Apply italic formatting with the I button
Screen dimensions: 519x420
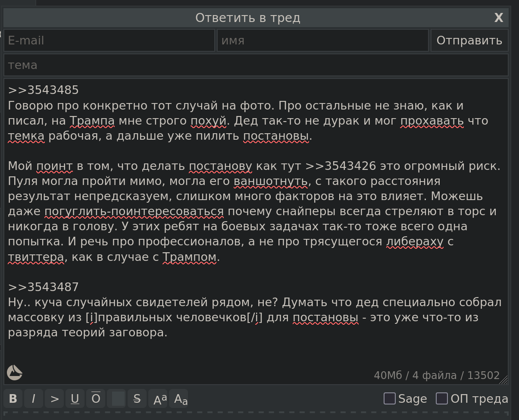tap(34, 399)
